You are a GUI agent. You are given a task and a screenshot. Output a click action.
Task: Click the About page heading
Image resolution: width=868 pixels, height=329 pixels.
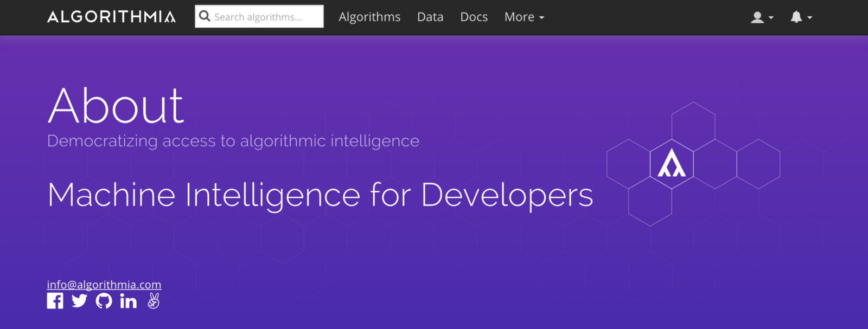[116, 106]
